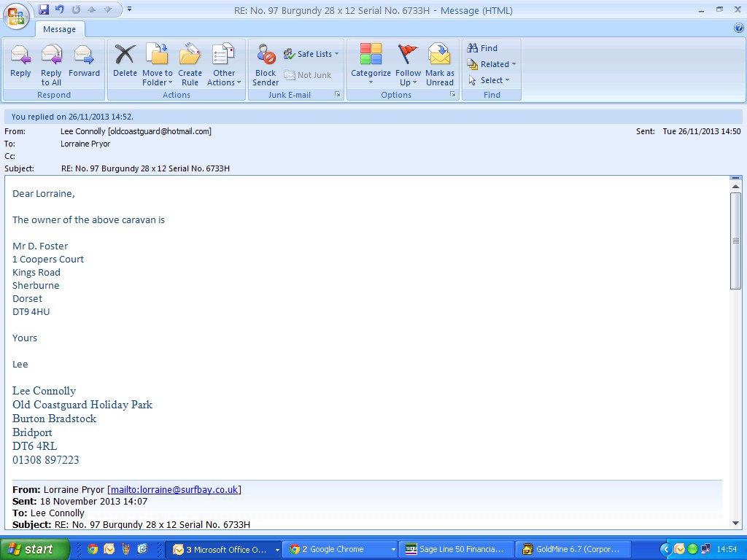Viewport: 747px width, 560px height.
Task: Switch to GoldMine 6.7 taskbar window
Action: coord(573,550)
